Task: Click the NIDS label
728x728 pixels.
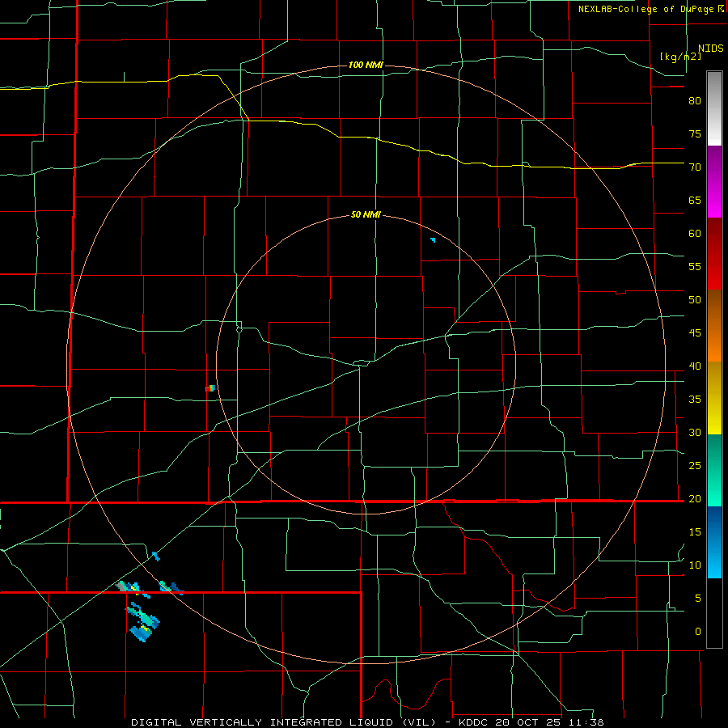Action: pyautogui.click(x=711, y=49)
